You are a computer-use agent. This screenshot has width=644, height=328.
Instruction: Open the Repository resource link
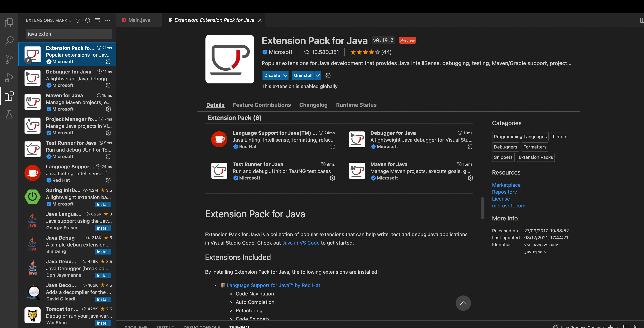click(504, 192)
